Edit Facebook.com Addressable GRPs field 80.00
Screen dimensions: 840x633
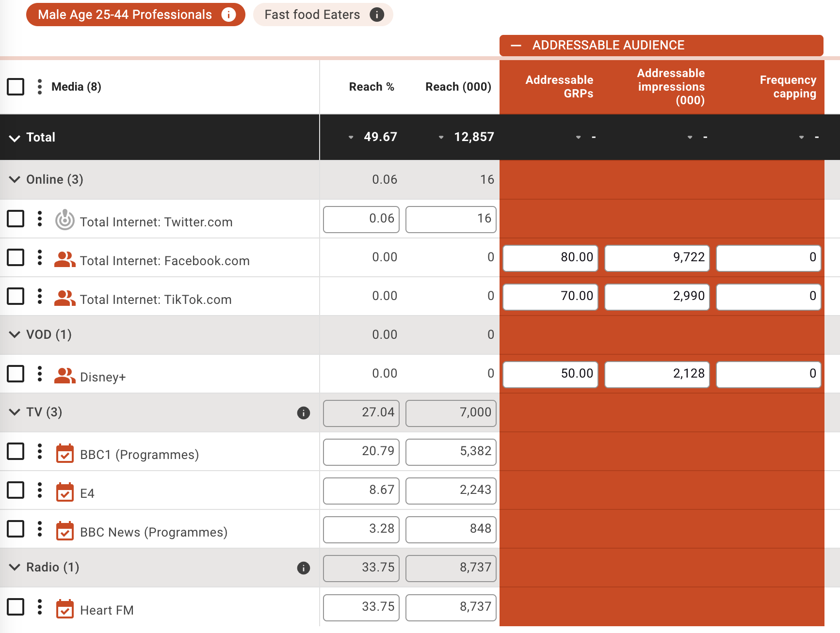(550, 258)
